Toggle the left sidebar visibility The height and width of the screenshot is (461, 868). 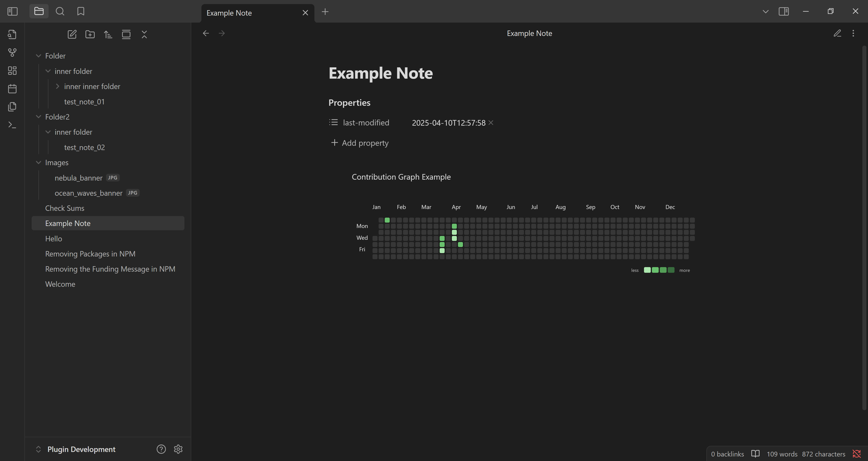coord(12,11)
